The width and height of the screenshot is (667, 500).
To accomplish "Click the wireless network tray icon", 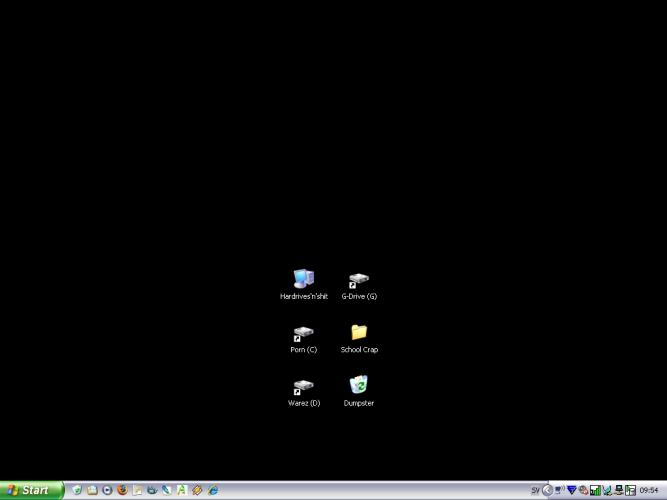I will (x=559, y=490).
